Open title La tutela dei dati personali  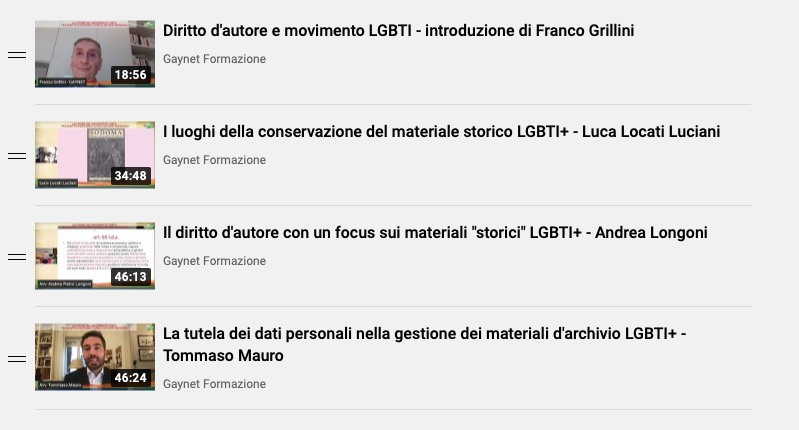click(x=424, y=344)
